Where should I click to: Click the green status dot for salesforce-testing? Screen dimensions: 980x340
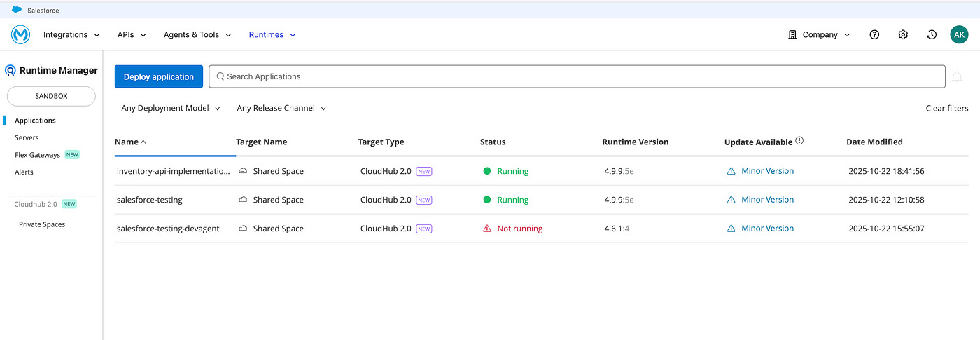[487, 200]
